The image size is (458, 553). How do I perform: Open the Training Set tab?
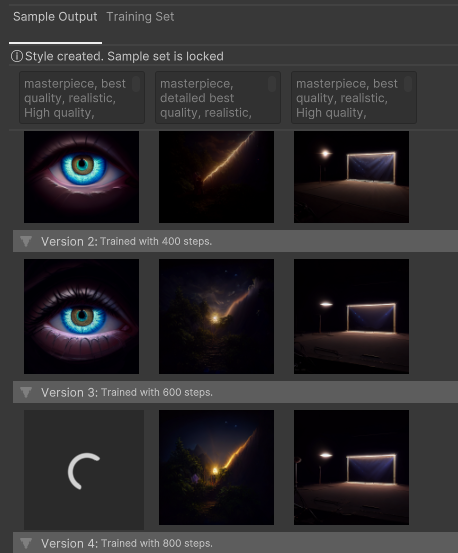point(140,17)
